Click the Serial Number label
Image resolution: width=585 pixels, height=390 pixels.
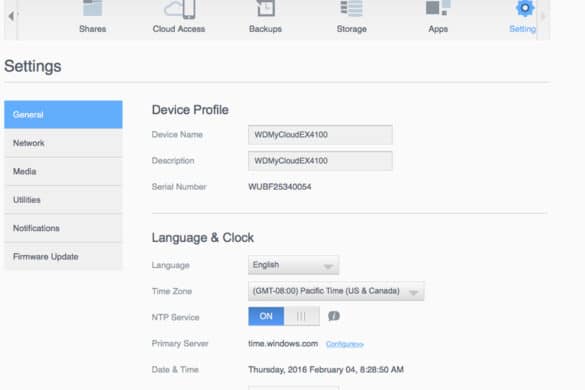[179, 187]
